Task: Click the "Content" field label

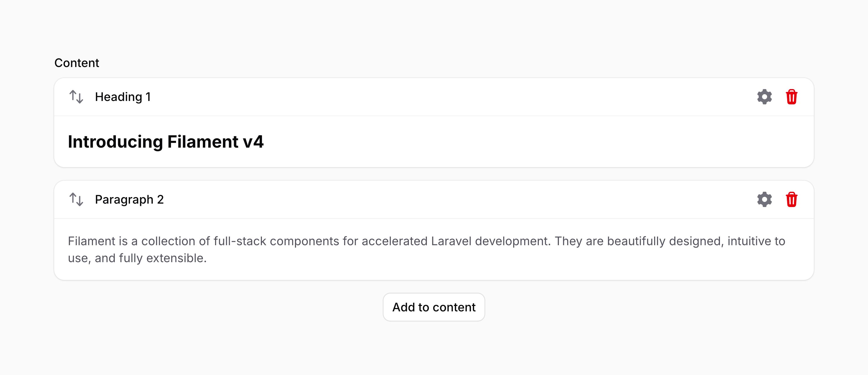Action: click(77, 63)
